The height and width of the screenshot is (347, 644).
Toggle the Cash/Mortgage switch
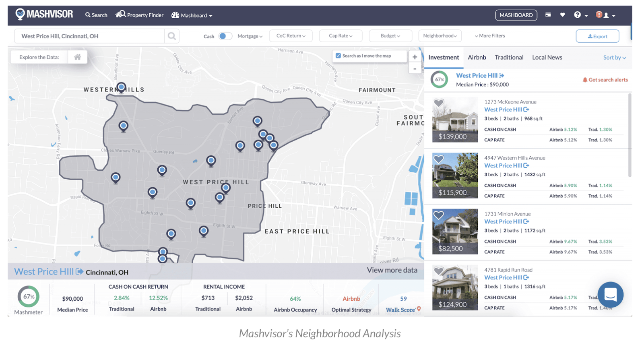tap(225, 36)
